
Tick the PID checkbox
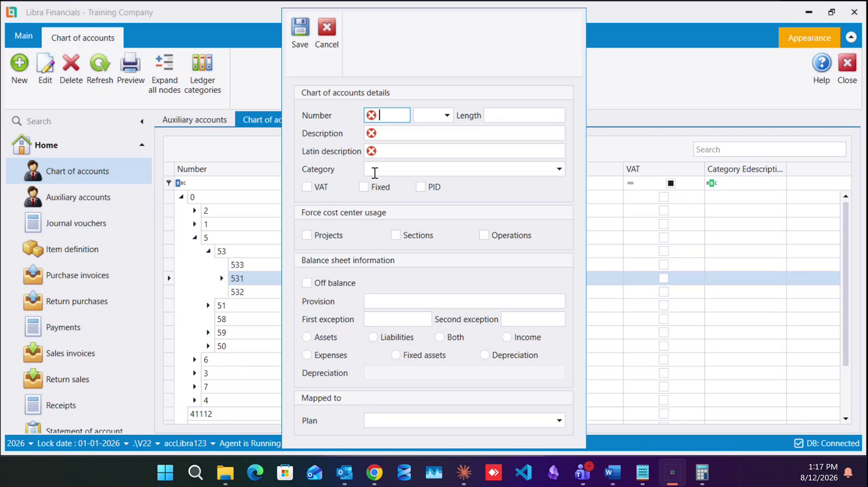pyautogui.click(x=421, y=187)
